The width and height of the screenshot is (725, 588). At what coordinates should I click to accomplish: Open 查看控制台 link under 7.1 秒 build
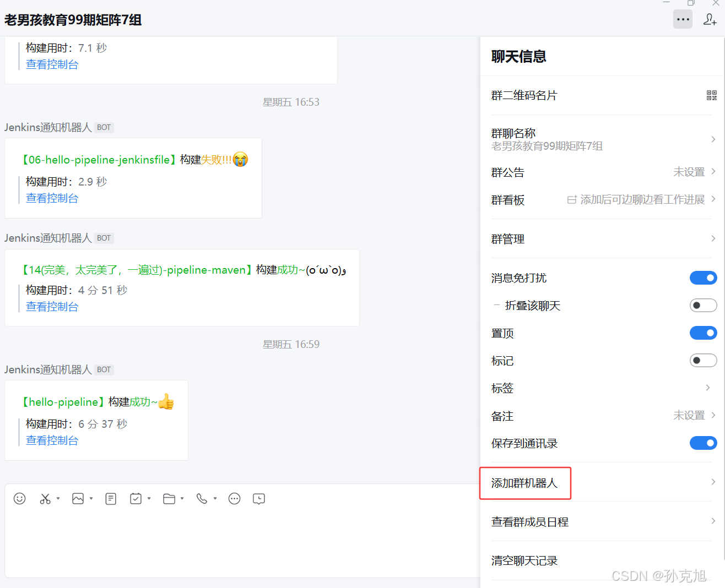pos(52,64)
